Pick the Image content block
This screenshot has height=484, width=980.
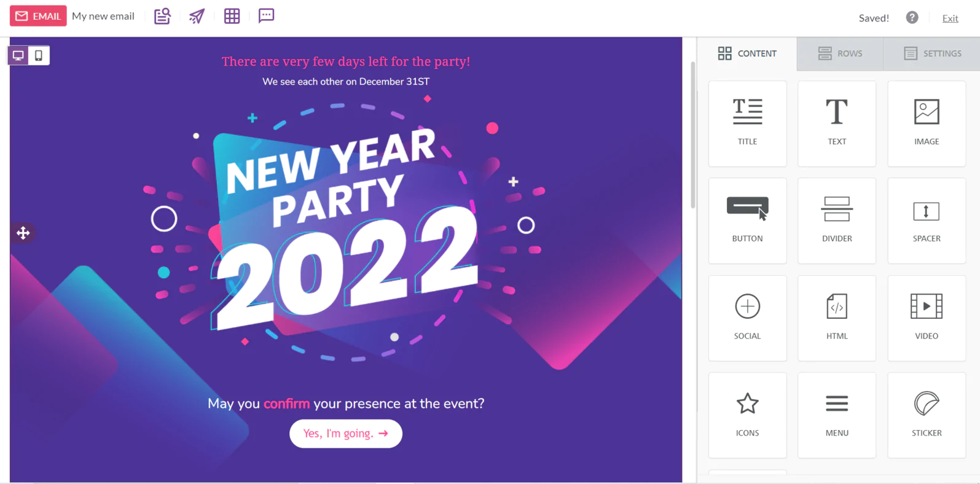click(927, 123)
